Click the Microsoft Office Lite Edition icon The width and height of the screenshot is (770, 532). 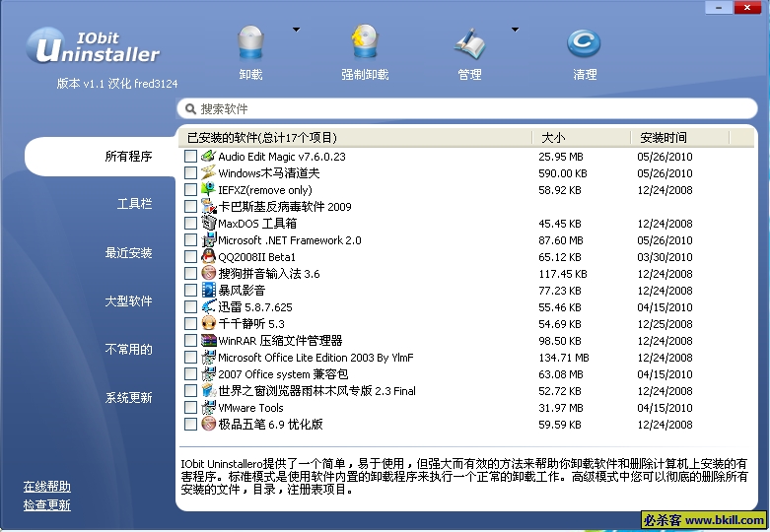(x=209, y=357)
